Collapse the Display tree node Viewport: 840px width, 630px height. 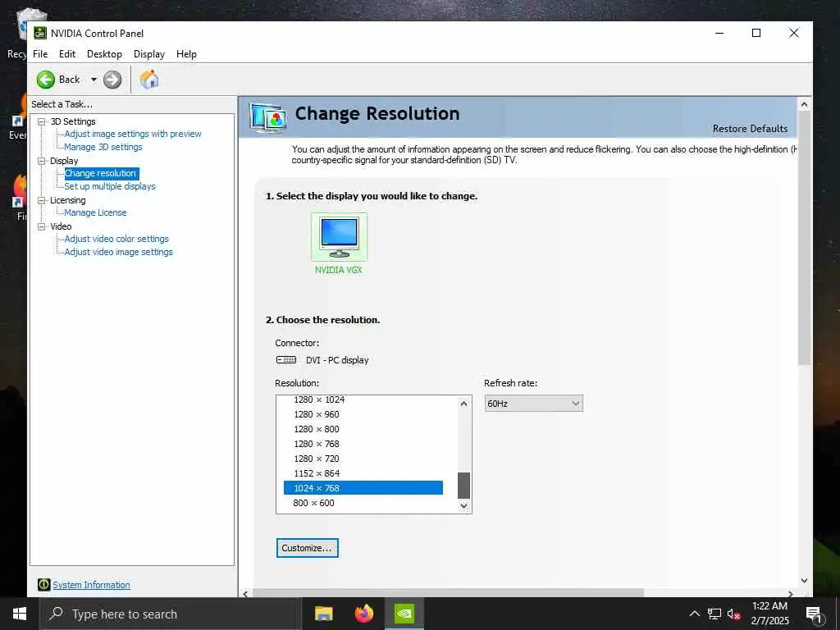[x=41, y=161]
